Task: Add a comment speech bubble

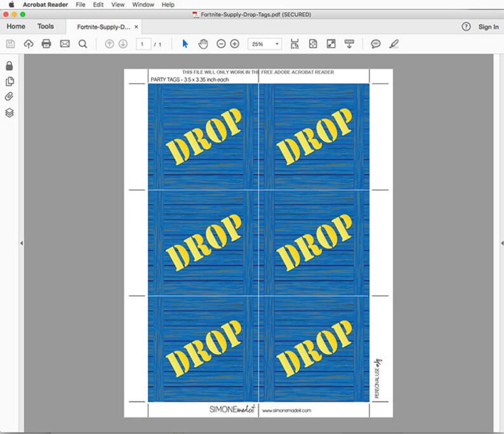Action: click(375, 44)
